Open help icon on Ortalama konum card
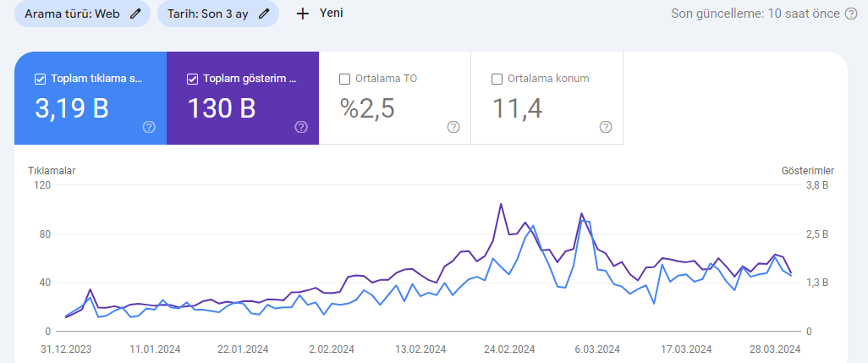Screen dimensions: 868x363 click(x=606, y=127)
